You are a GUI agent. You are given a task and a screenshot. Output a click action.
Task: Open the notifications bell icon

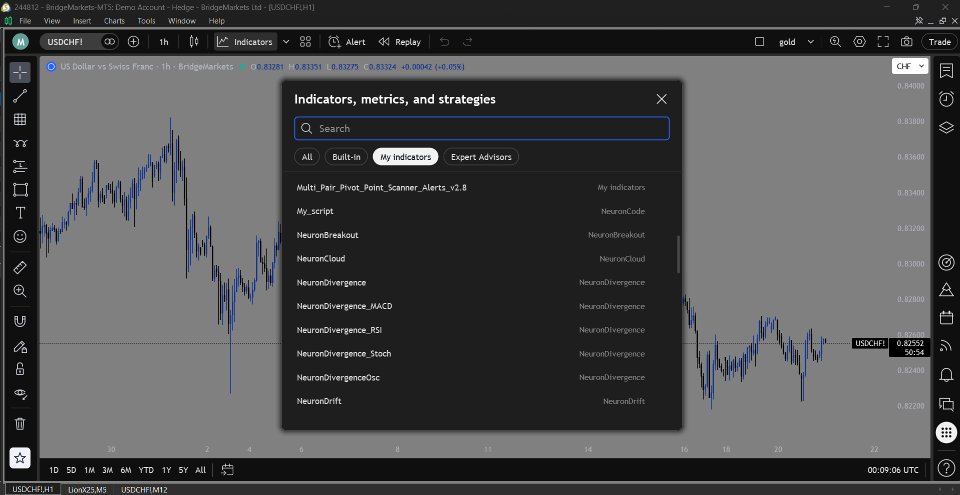coord(946,374)
